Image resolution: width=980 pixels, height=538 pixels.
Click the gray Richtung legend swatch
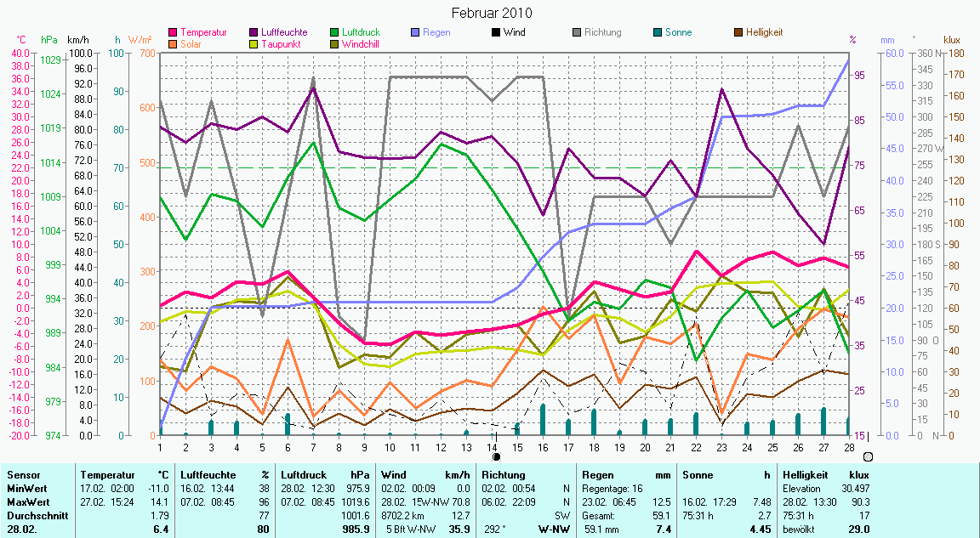pyautogui.click(x=576, y=33)
